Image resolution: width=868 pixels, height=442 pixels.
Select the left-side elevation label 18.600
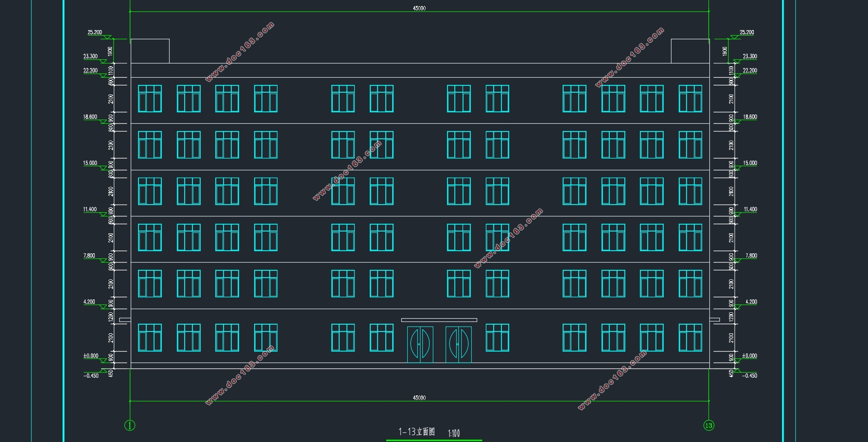coord(90,117)
